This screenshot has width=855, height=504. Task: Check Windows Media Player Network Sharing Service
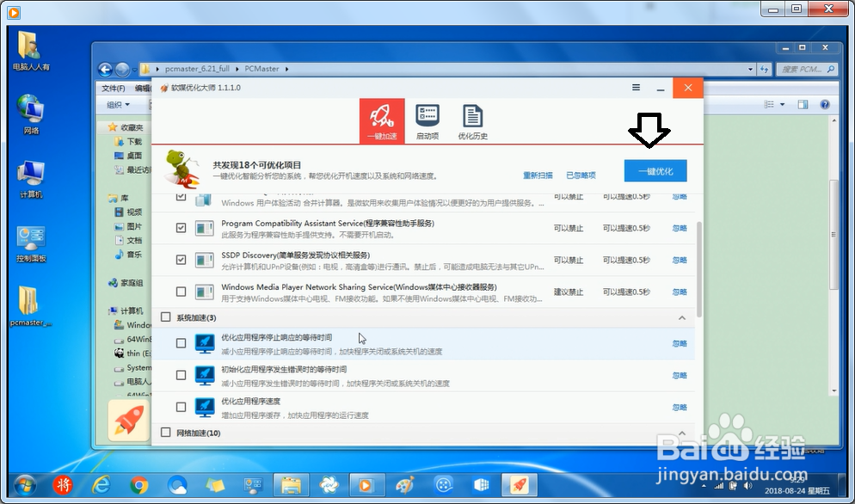point(181,292)
